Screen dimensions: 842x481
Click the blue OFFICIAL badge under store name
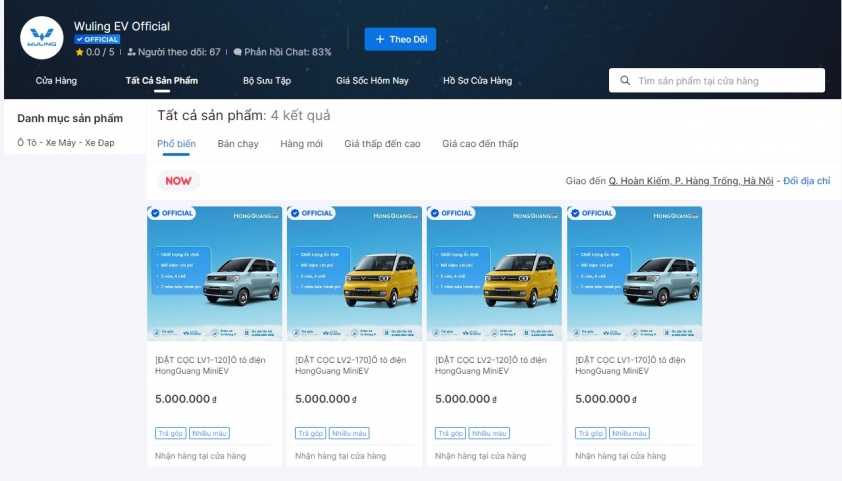pyautogui.click(x=97, y=39)
